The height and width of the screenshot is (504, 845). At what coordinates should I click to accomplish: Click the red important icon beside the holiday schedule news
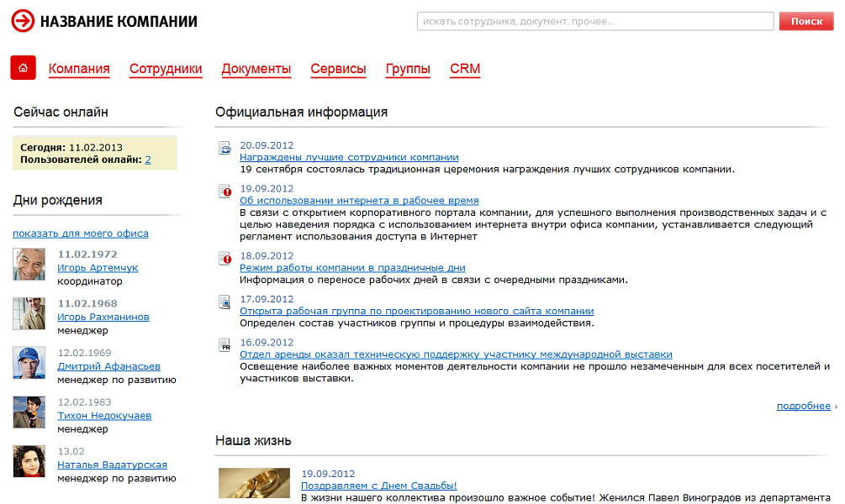pos(224,257)
